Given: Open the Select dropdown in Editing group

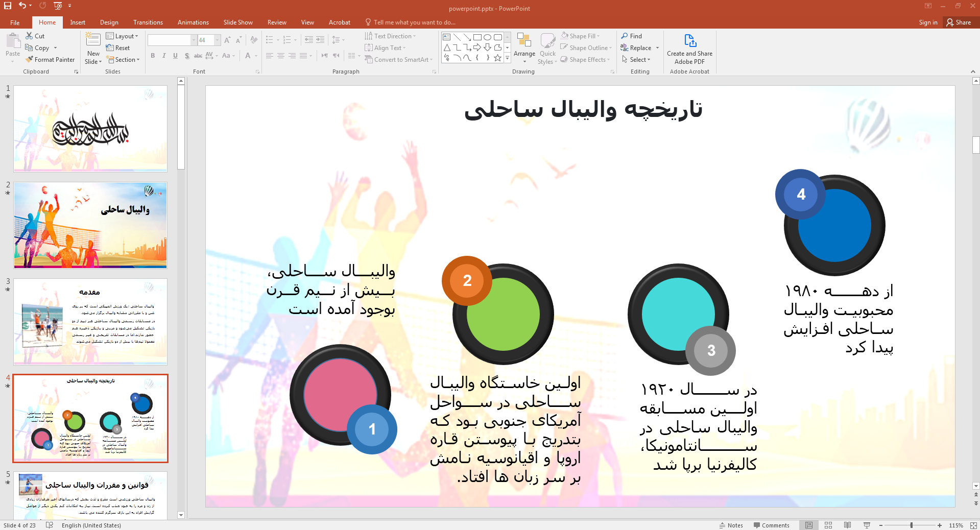Looking at the screenshot, I should pos(636,60).
